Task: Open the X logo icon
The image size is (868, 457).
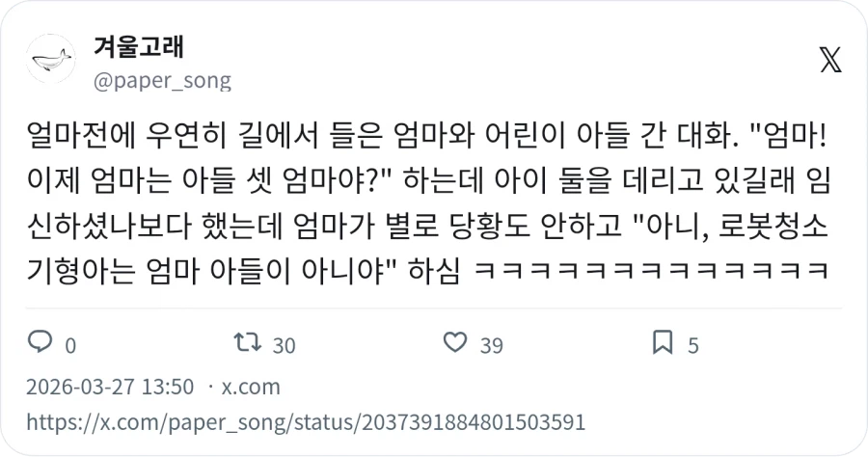Action: pos(830,59)
